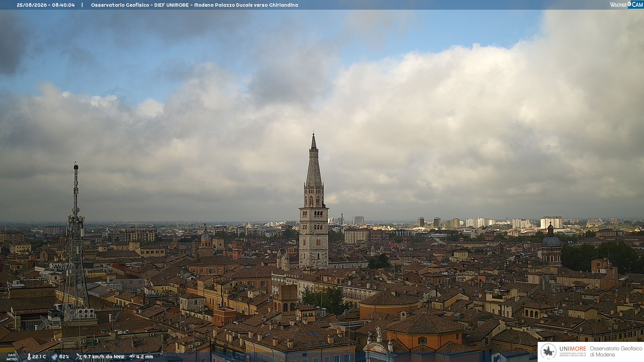
Task: Click the UNIMORE wordmark text
Action: (573, 349)
